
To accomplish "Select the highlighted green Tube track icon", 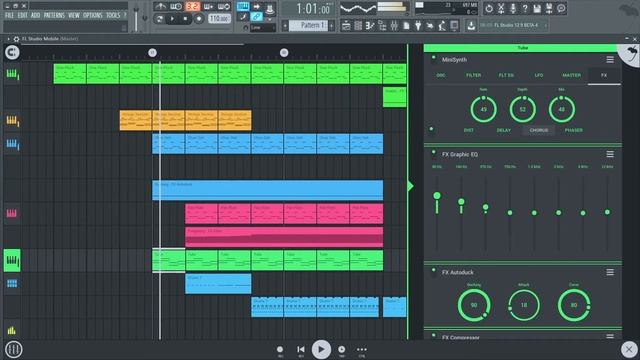I will pos(12,260).
